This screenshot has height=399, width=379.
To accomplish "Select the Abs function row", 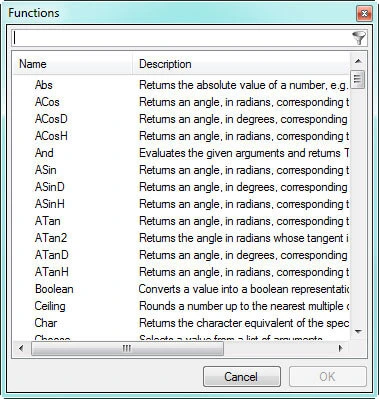I will point(181,85).
